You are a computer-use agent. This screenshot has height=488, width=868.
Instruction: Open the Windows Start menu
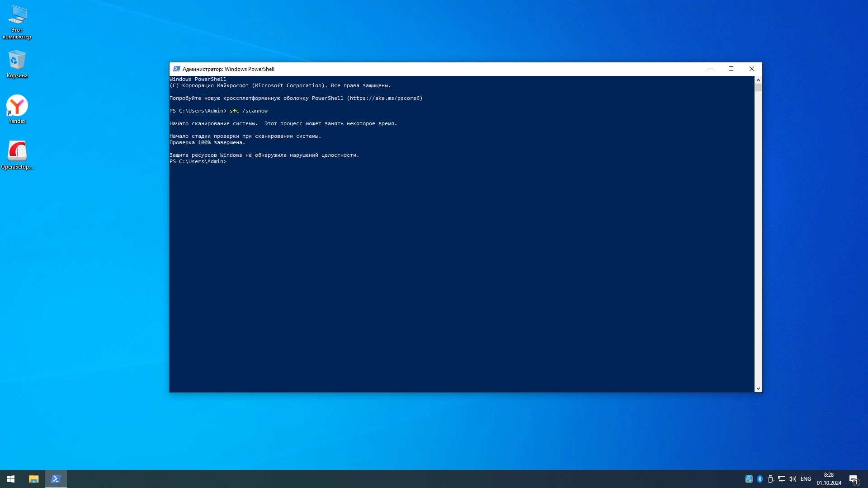pos(11,479)
